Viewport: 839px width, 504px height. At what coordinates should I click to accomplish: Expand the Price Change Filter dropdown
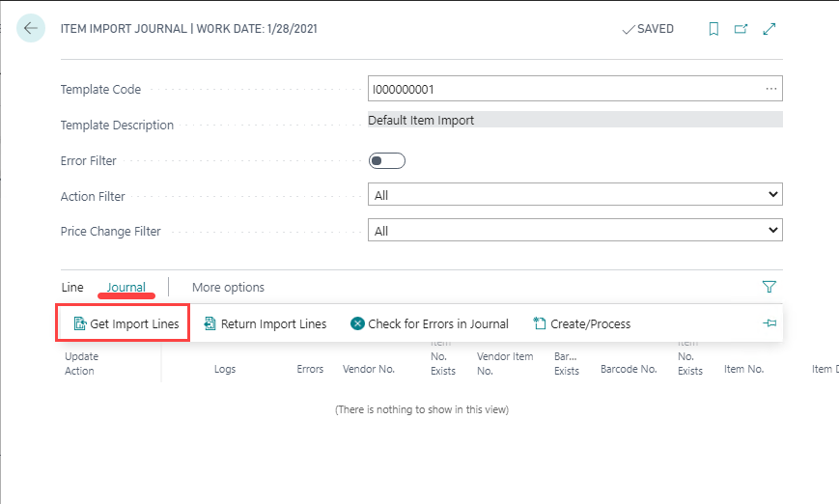point(574,231)
